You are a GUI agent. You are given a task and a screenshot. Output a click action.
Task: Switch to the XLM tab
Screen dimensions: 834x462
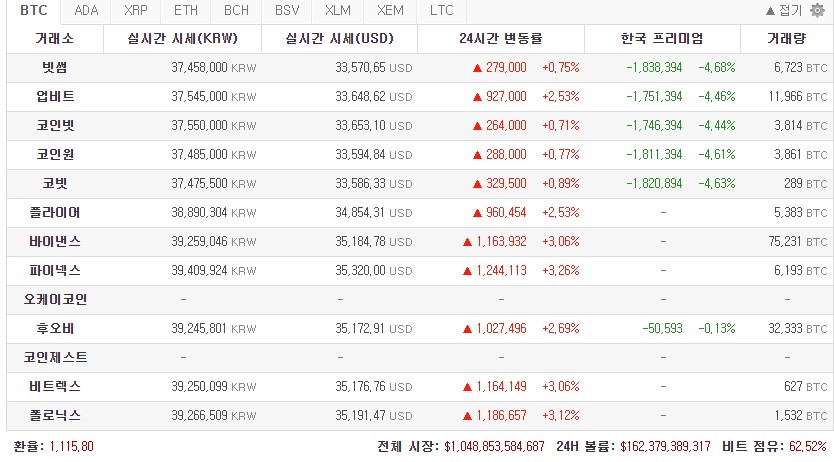point(338,10)
